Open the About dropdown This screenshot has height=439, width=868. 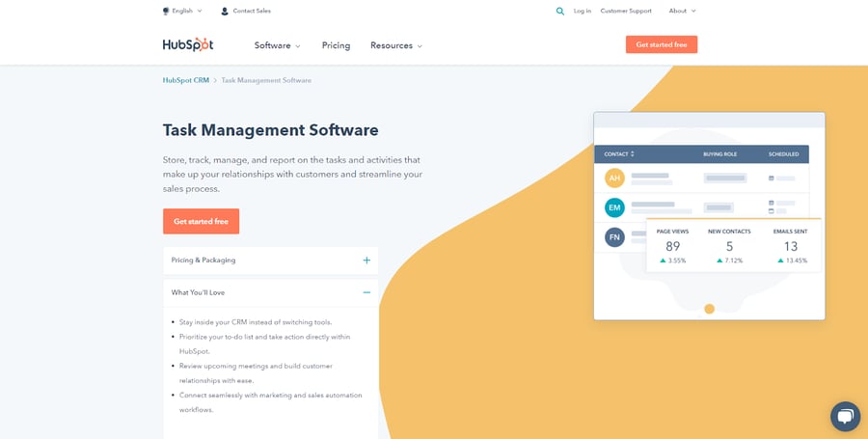[682, 11]
